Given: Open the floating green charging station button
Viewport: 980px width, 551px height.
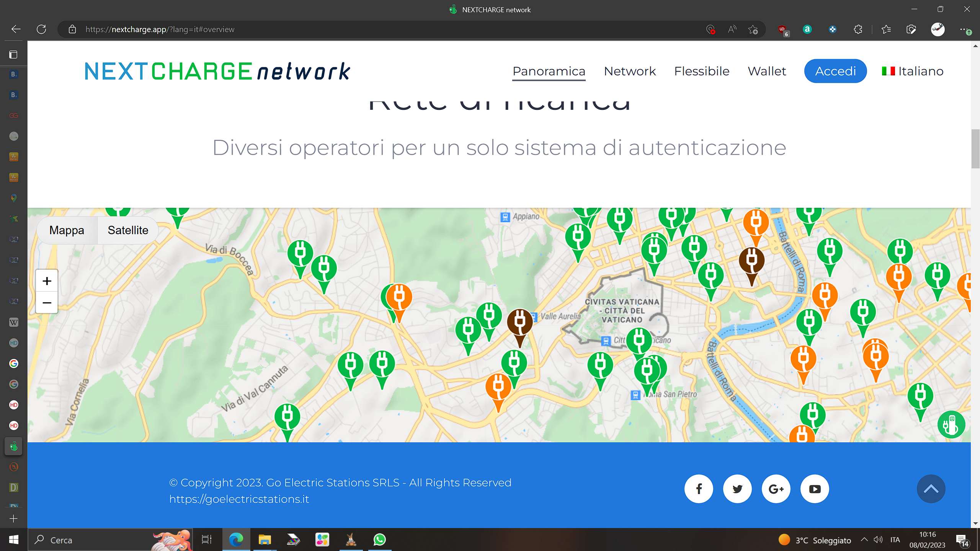Looking at the screenshot, I should (x=951, y=424).
